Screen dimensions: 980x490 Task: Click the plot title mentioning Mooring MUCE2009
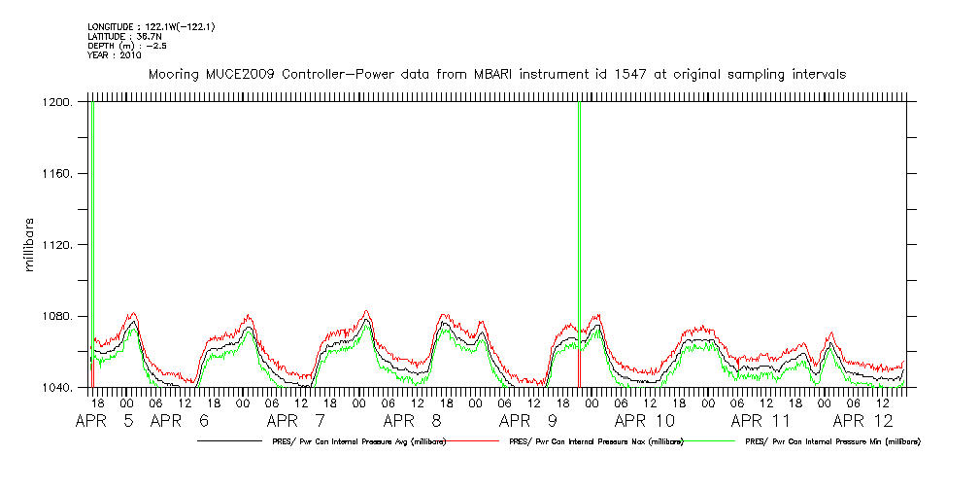(x=496, y=74)
